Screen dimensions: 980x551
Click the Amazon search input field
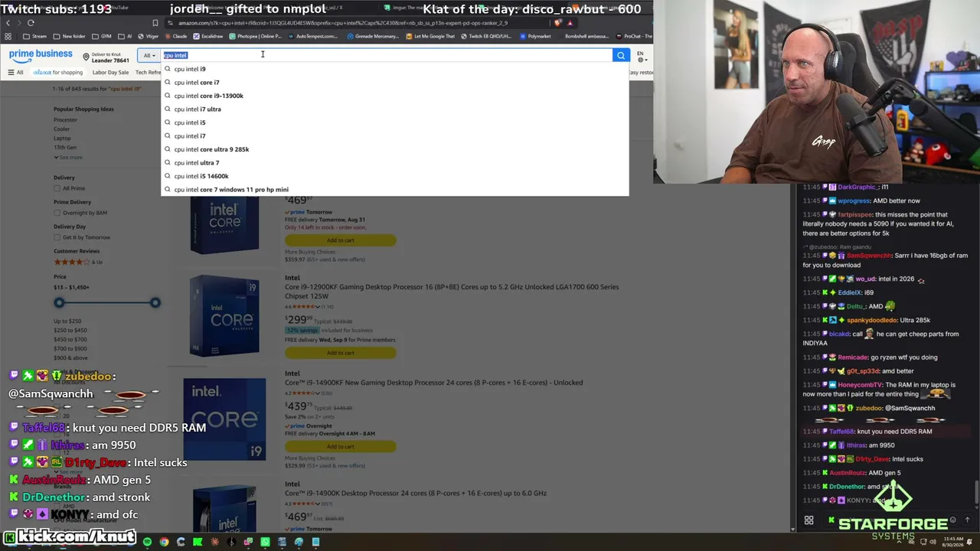point(386,55)
